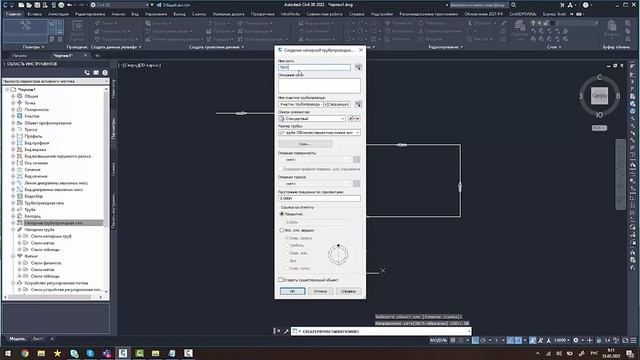The width and height of the screenshot is (640, 360).
Task: Click the first icon in Toolspace header toolbar
Action: [x=87, y=73]
